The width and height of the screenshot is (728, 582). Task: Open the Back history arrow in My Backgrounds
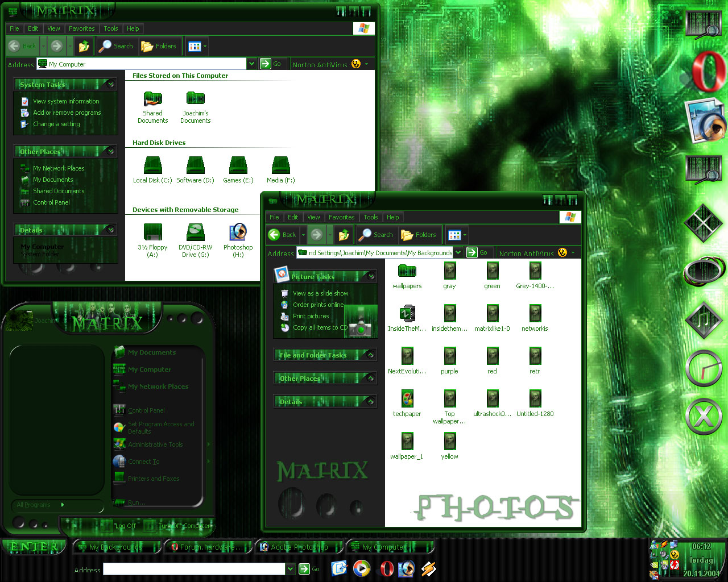click(x=303, y=235)
